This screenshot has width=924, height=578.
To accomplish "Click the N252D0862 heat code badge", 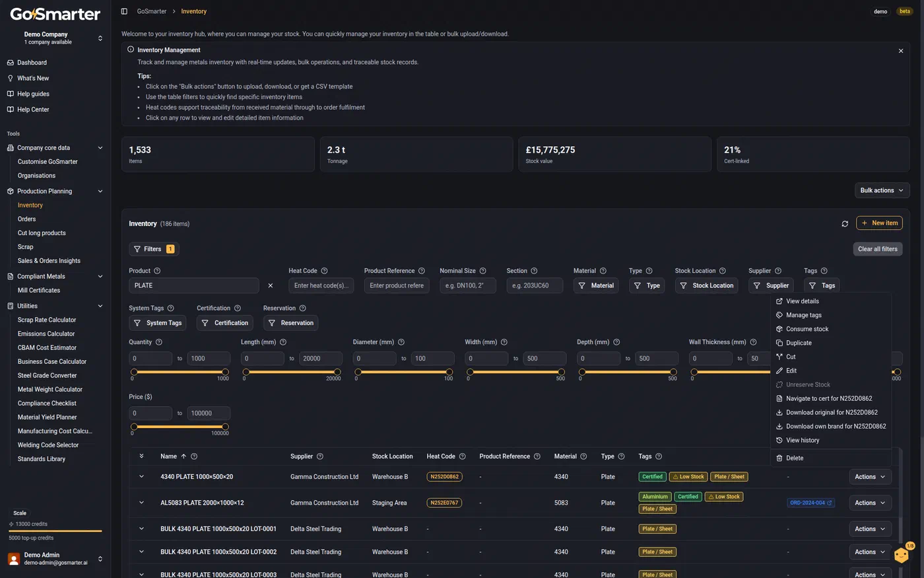I will 445,477.
